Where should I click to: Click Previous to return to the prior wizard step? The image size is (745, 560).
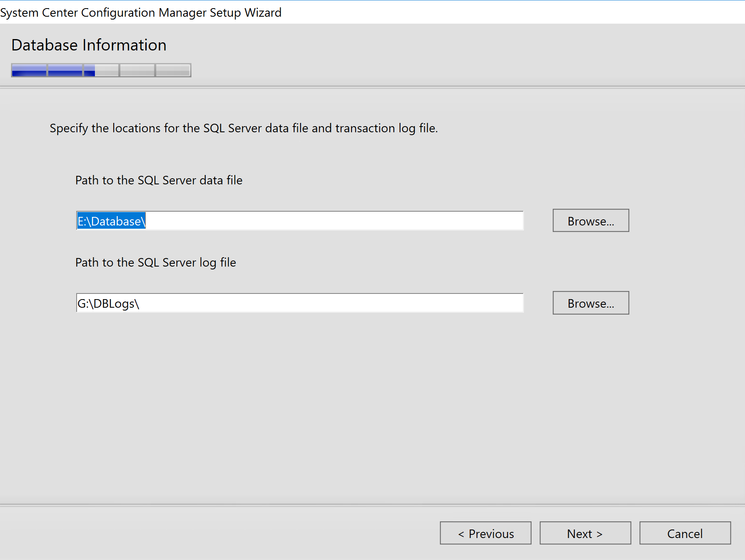485,533
